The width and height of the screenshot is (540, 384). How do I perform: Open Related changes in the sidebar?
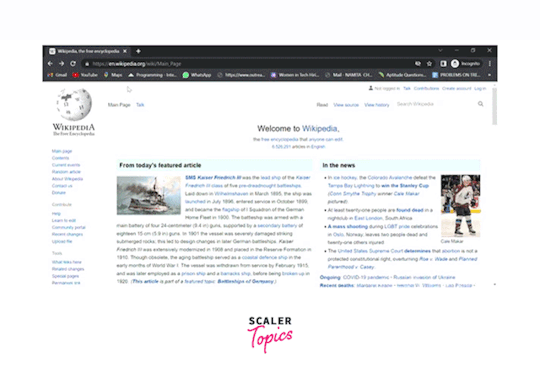click(68, 269)
